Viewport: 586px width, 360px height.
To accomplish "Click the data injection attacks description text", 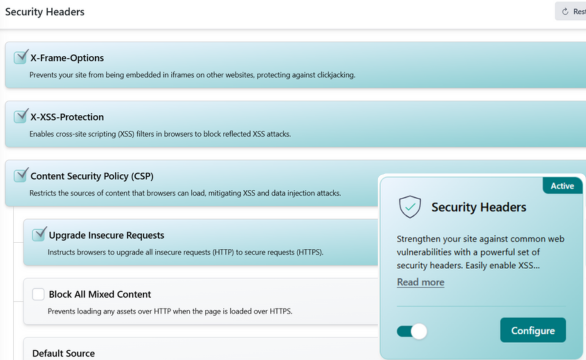I will [185, 193].
